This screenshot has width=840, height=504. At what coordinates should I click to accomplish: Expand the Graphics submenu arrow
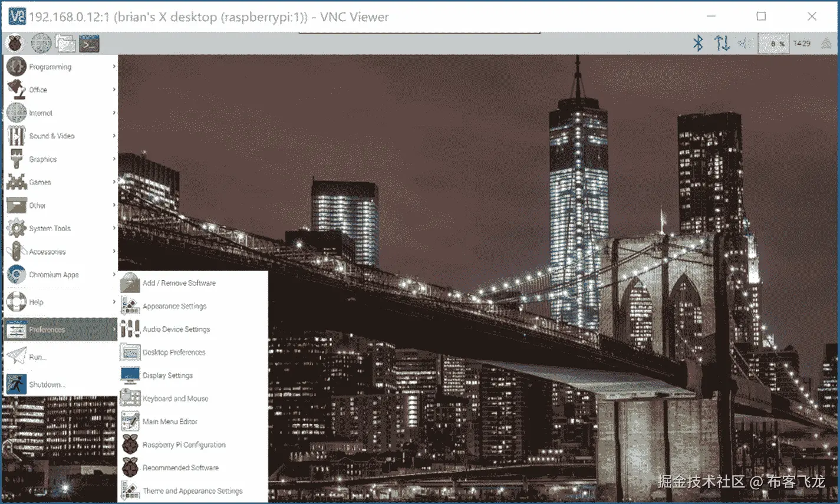114,159
